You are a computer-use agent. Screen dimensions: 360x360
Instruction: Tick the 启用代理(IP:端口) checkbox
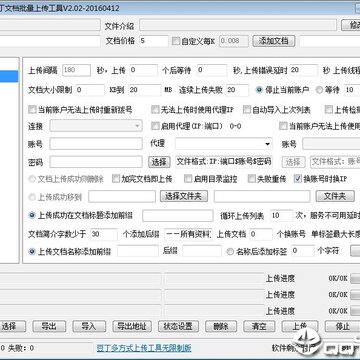(x=155, y=126)
